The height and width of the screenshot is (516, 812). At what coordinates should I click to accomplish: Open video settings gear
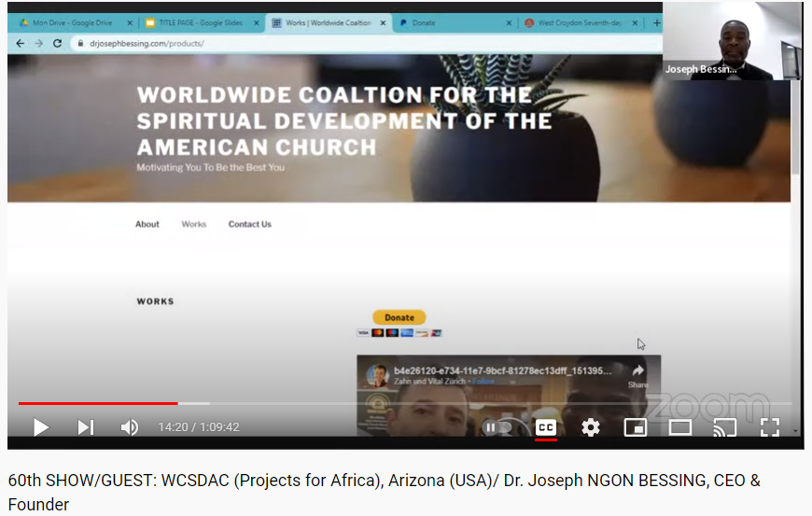pos(591,427)
